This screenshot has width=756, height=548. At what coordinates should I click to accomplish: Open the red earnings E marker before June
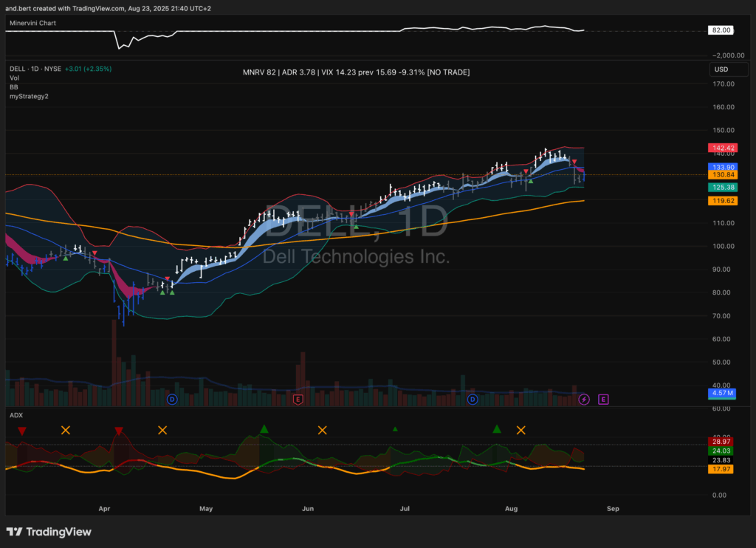[298, 399]
